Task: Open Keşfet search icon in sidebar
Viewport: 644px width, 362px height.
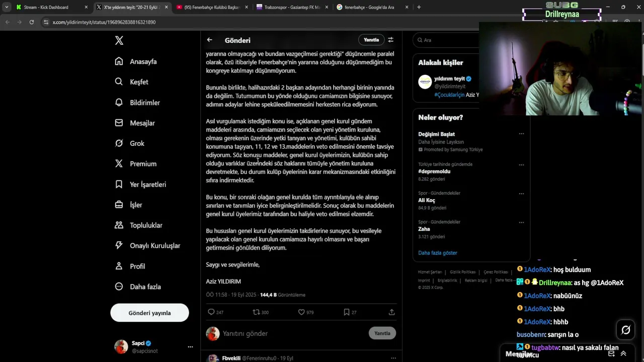Action: (x=119, y=82)
